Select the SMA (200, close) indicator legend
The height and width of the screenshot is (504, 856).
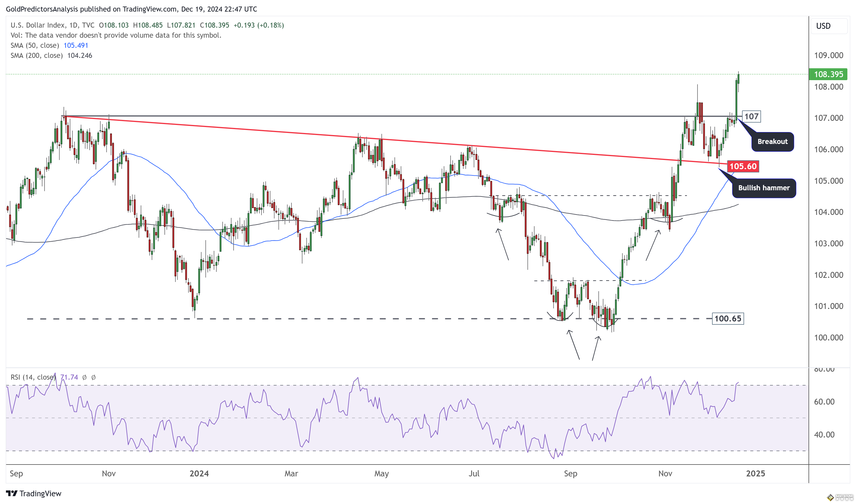[36, 56]
